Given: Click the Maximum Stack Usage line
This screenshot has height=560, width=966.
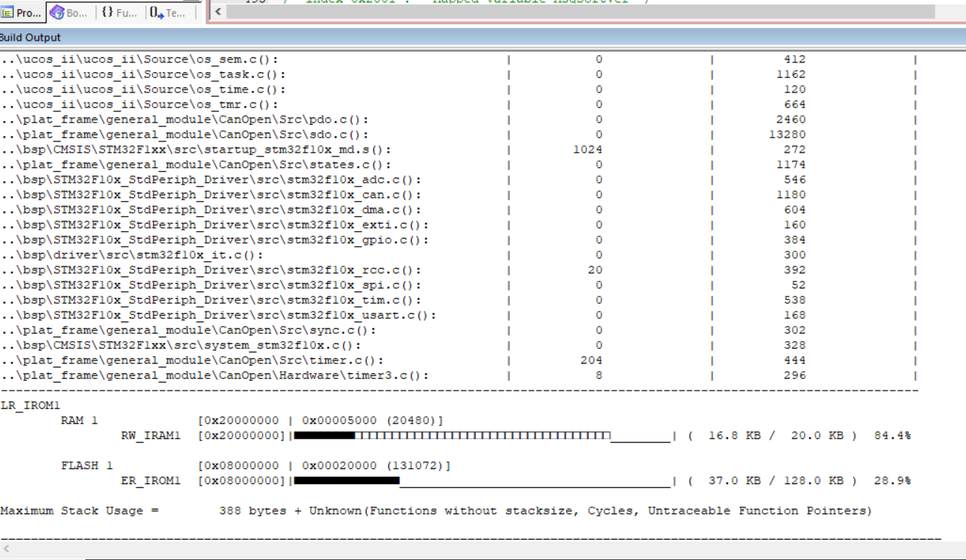Looking at the screenshot, I should click(436, 510).
